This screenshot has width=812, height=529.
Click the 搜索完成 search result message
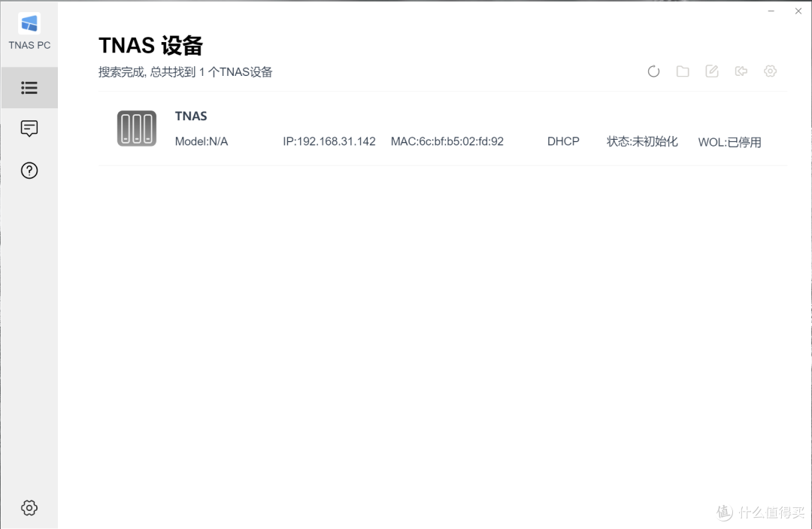tap(186, 72)
